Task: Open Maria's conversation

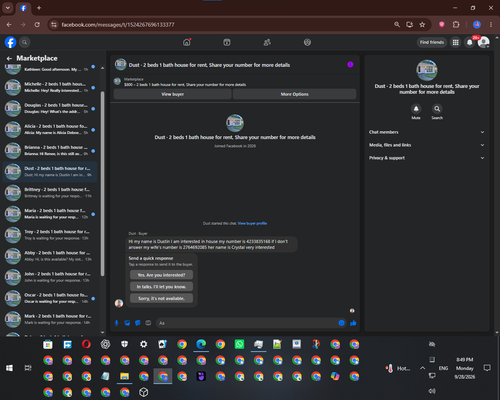Action: point(50,214)
